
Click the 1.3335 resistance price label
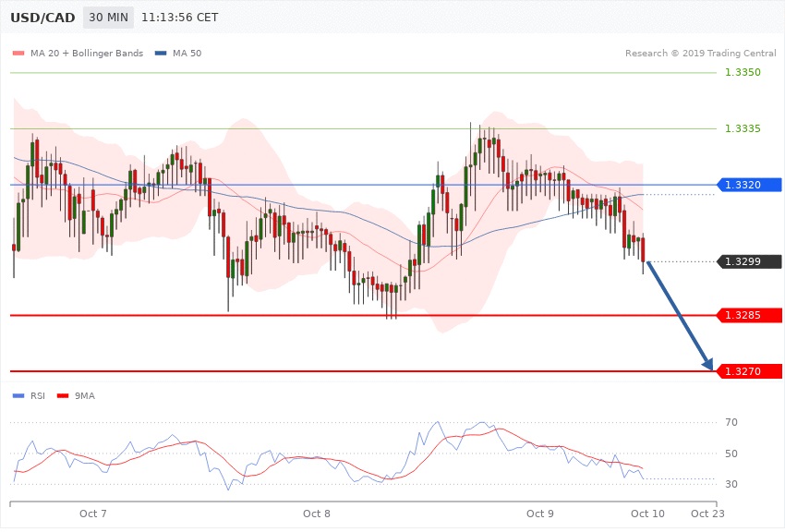click(742, 128)
